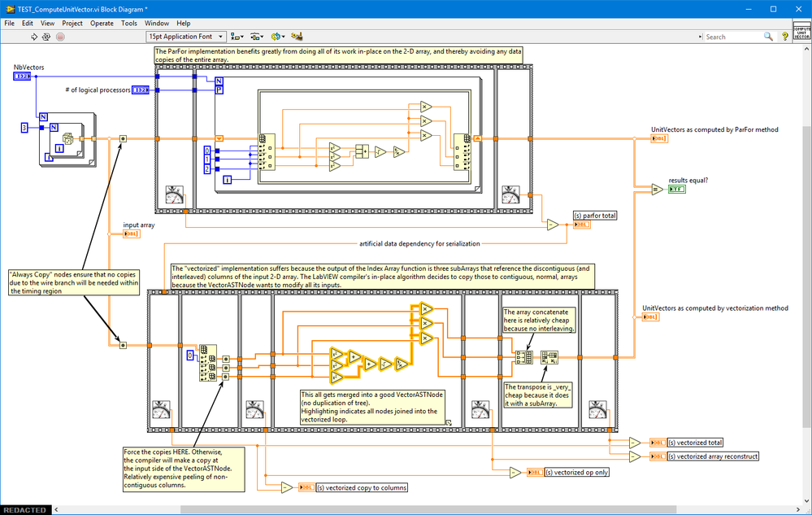
Task: Click the random number dice node
Action: pos(67,138)
